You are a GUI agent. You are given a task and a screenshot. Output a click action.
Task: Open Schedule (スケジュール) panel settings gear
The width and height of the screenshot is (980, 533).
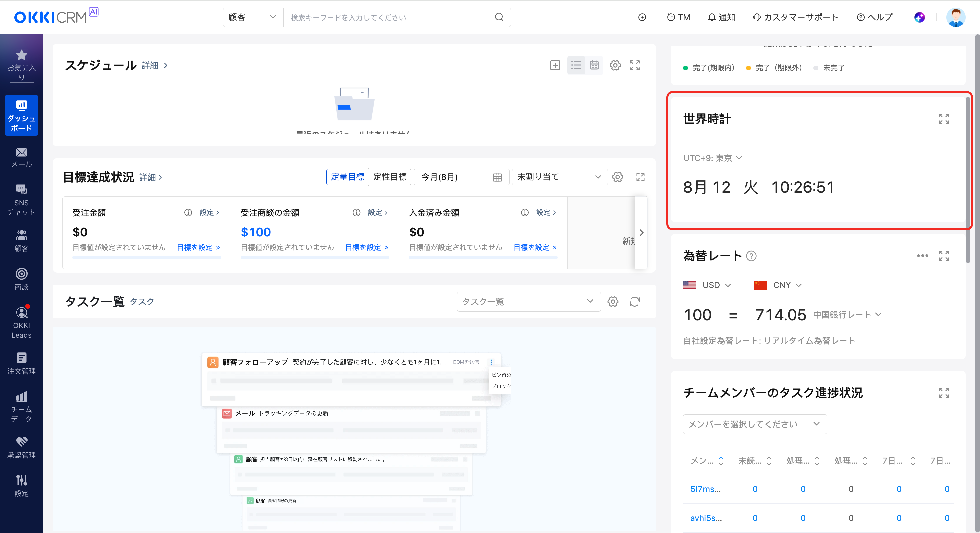click(615, 65)
